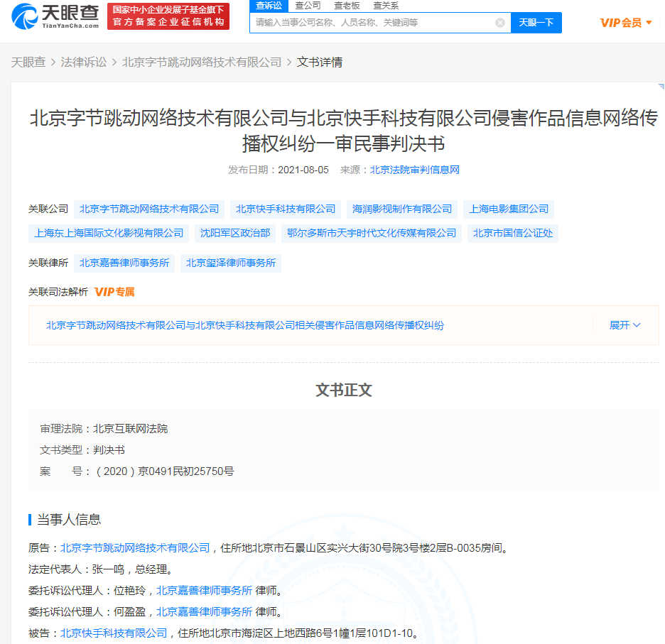Open the 上海电影集团公司 company tag
This screenshot has width=665, height=644.
click(x=507, y=209)
